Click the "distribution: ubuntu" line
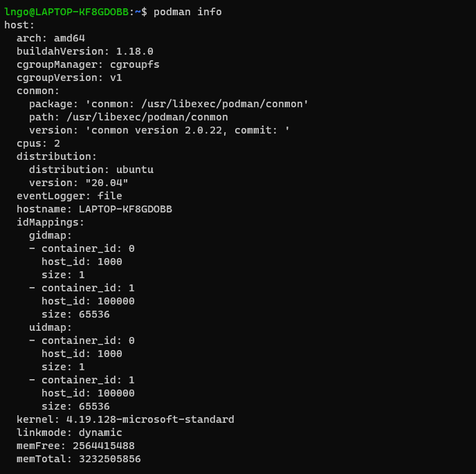This screenshot has height=474, width=476. 91,170
